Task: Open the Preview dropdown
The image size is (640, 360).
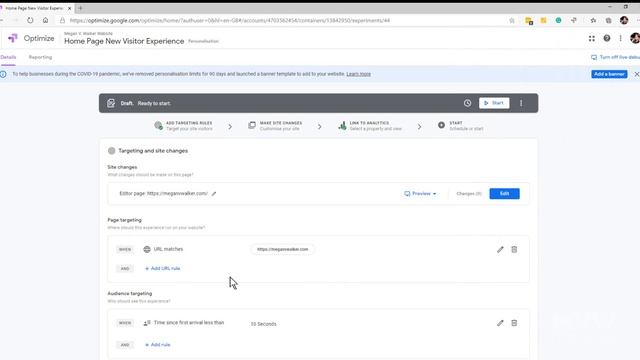Action: click(420, 193)
